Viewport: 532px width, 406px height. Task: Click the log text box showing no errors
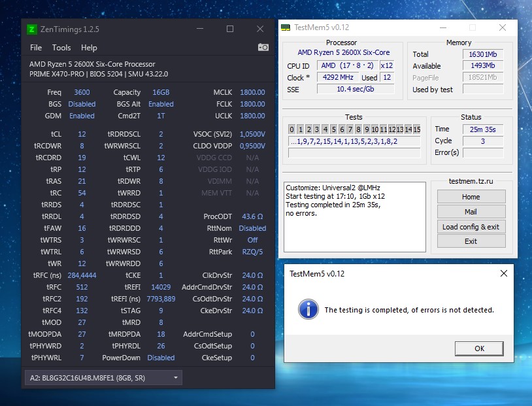(x=354, y=217)
